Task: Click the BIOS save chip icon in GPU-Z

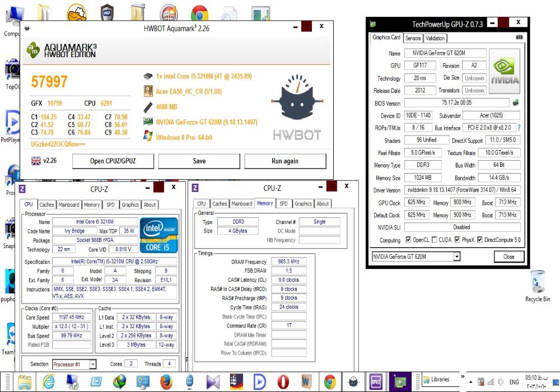Action: tap(515, 103)
